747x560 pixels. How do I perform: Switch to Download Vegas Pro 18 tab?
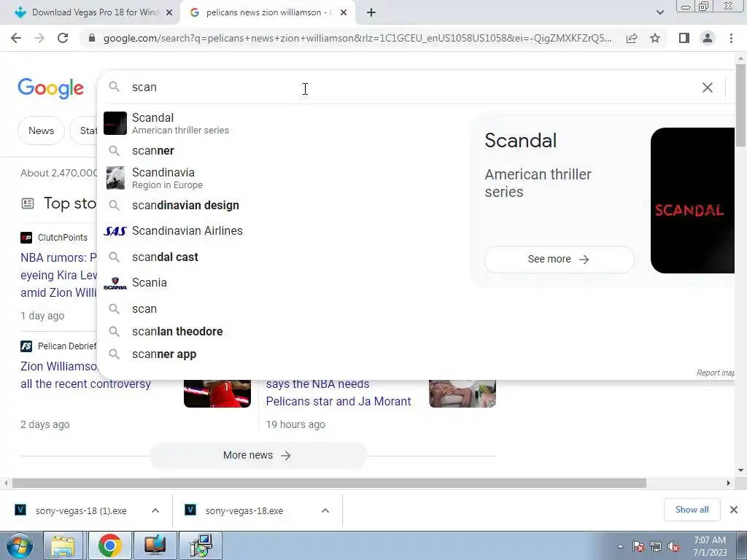click(90, 13)
